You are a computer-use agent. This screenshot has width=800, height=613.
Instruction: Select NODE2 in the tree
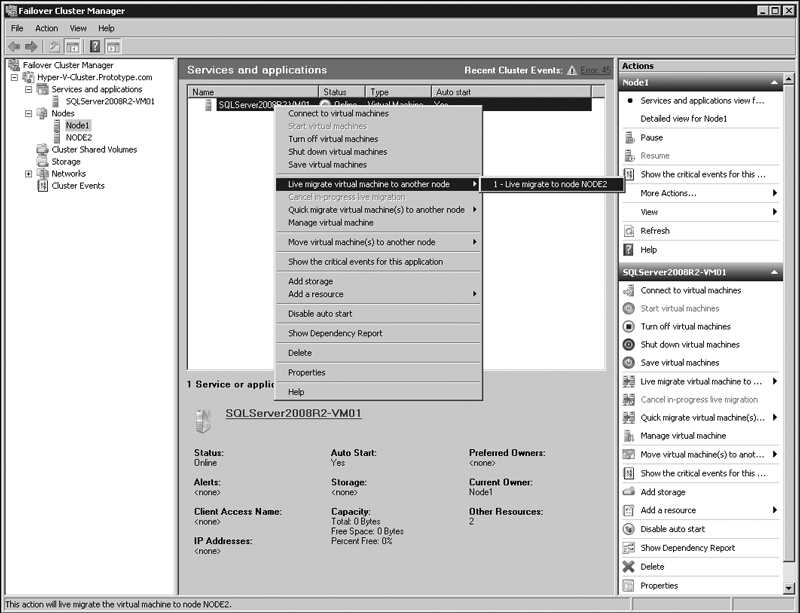tap(79, 138)
